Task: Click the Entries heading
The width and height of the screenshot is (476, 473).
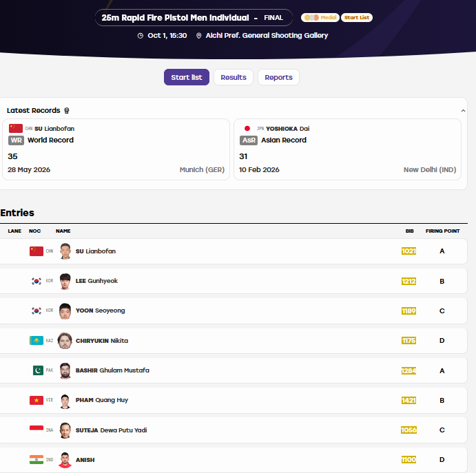Action: point(17,213)
